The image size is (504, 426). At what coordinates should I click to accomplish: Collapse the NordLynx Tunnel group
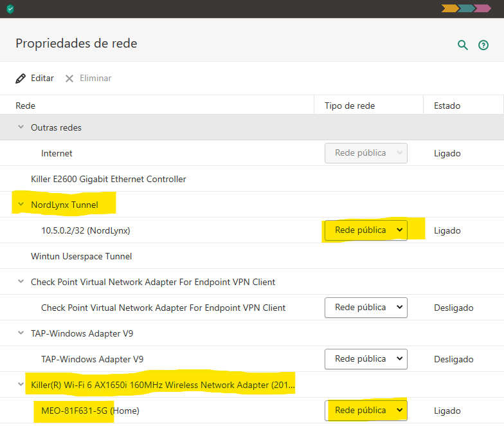pyautogui.click(x=21, y=205)
